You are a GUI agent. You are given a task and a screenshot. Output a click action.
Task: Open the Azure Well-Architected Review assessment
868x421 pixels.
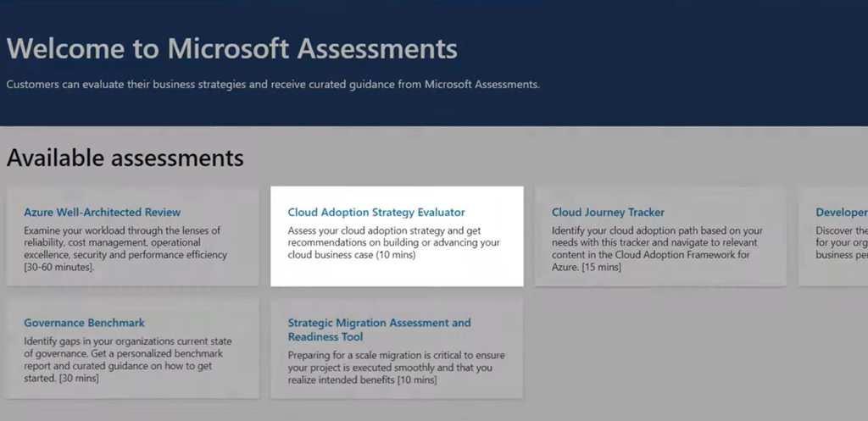pos(102,212)
